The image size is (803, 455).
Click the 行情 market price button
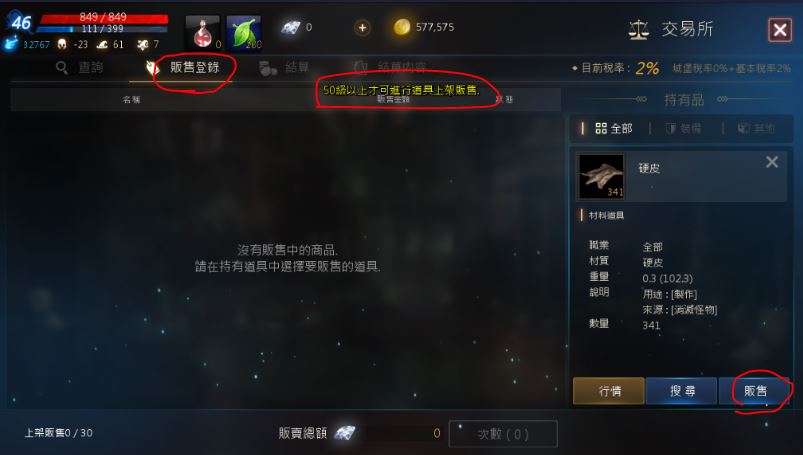(609, 391)
